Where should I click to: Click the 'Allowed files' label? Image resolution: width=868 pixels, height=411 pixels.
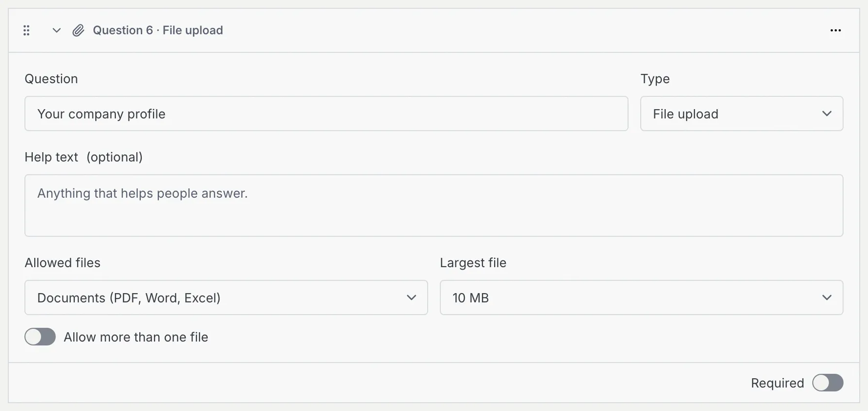[x=63, y=263]
